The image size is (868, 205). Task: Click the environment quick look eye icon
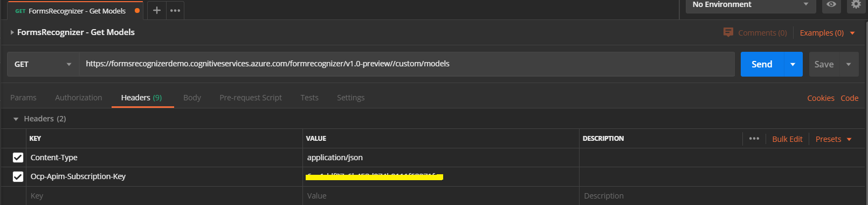point(831,4)
